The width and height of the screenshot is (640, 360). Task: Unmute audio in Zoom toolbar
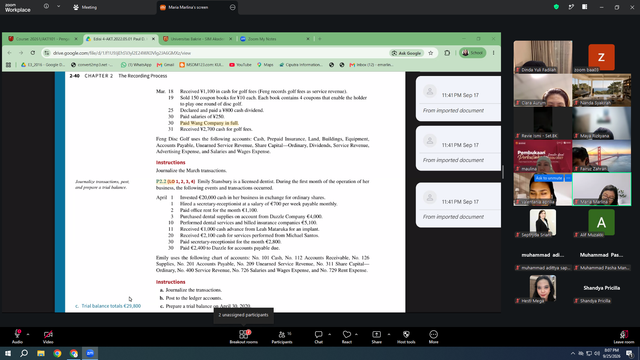(17, 336)
